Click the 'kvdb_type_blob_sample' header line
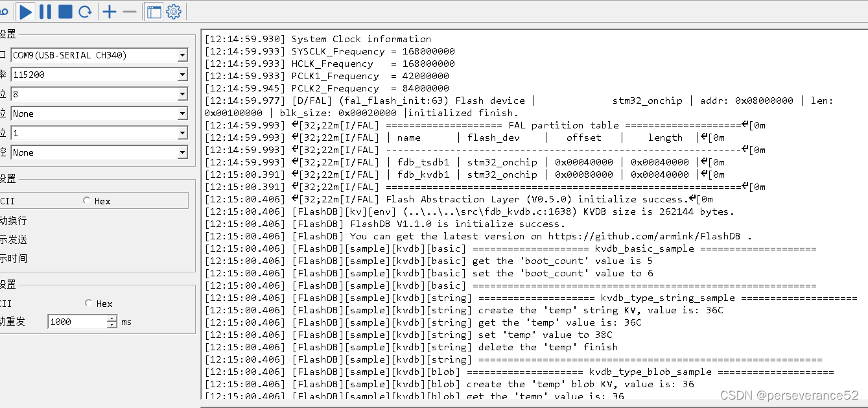 [519, 372]
